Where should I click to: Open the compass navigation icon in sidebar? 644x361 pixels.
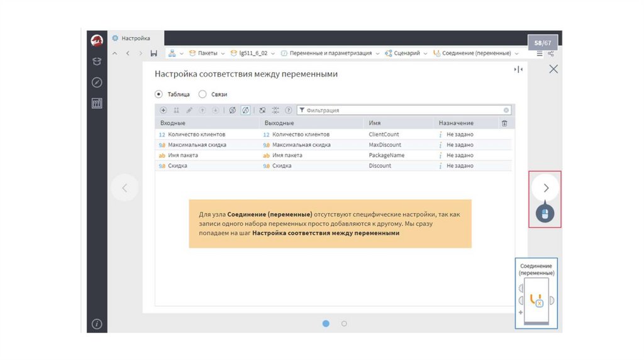[97, 82]
